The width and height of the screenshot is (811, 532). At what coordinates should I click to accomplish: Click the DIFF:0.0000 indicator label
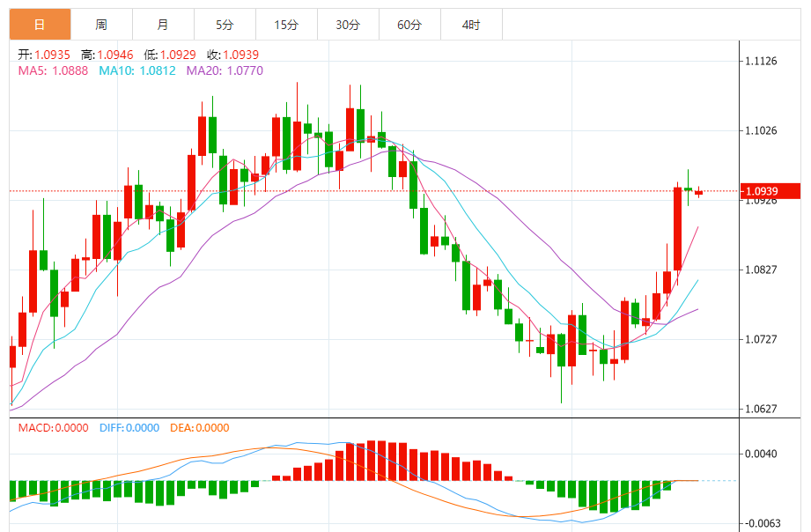(129, 428)
